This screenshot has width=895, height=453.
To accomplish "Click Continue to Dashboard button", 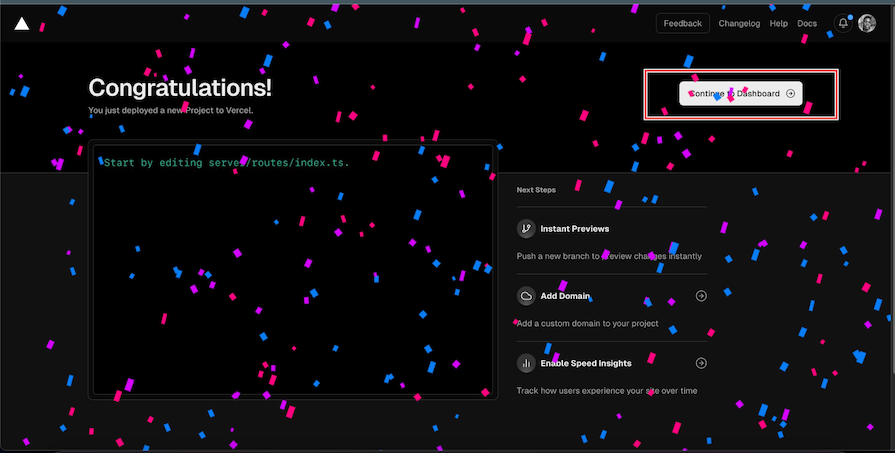I will [x=741, y=94].
